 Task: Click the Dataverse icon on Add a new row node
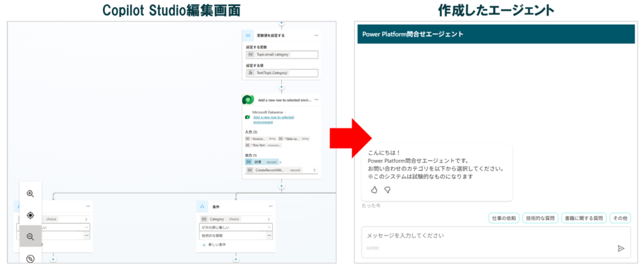tap(248, 100)
